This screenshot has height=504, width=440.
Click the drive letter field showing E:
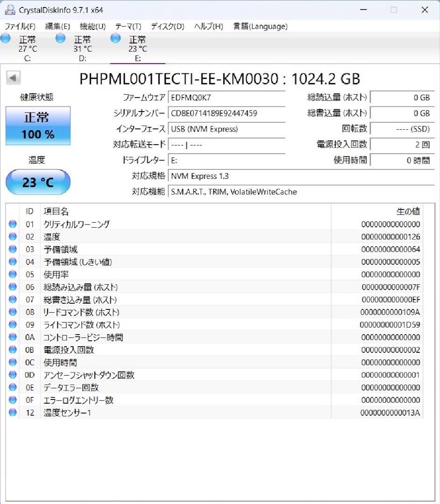(x=227, y=161)
